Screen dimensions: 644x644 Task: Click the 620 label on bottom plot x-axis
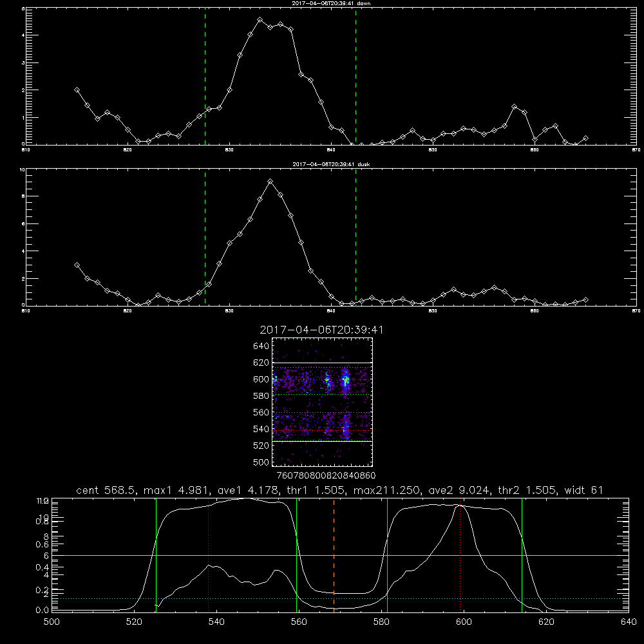point(546,622)
